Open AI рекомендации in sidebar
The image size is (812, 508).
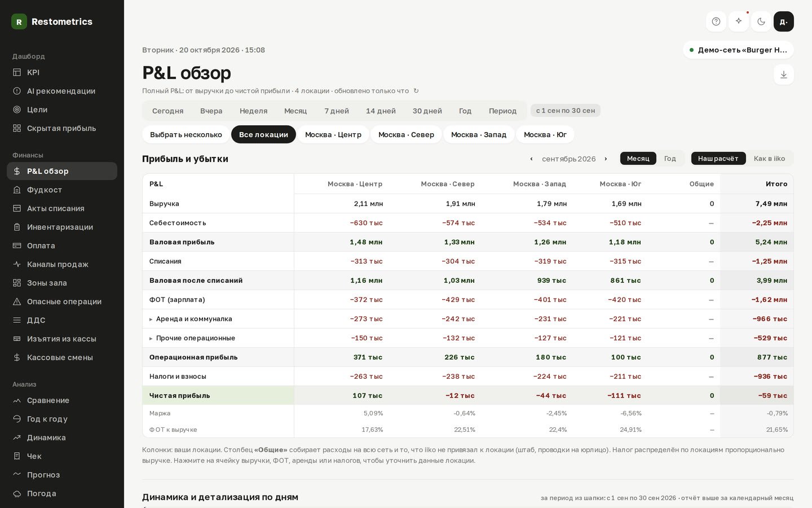click(62, 91)
